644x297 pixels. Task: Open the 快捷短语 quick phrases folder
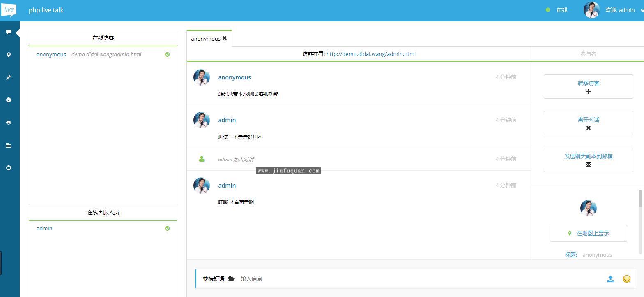point(231,279)
